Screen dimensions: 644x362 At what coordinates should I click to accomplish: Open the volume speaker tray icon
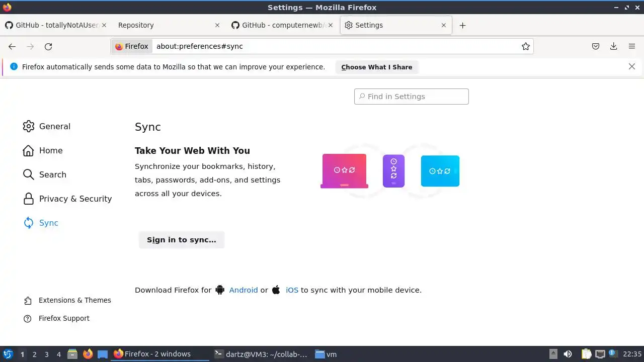[x=568, y=354]
